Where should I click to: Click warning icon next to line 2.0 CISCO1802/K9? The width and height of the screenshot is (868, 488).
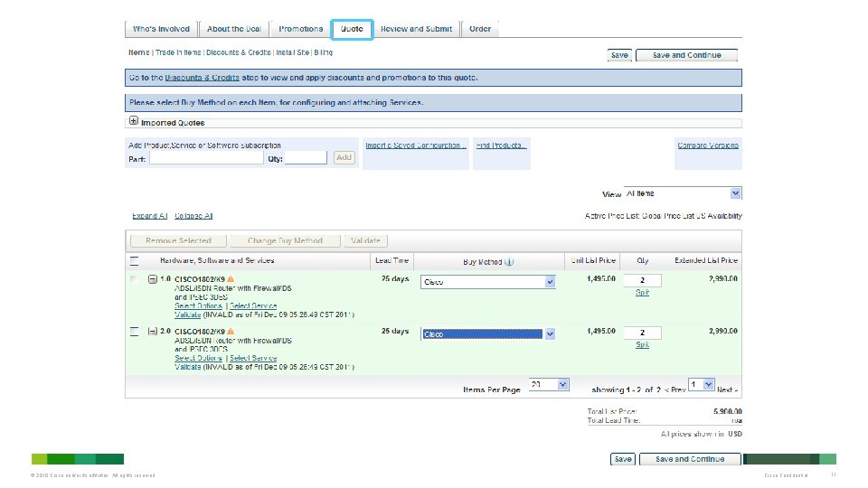click(231, 332)
